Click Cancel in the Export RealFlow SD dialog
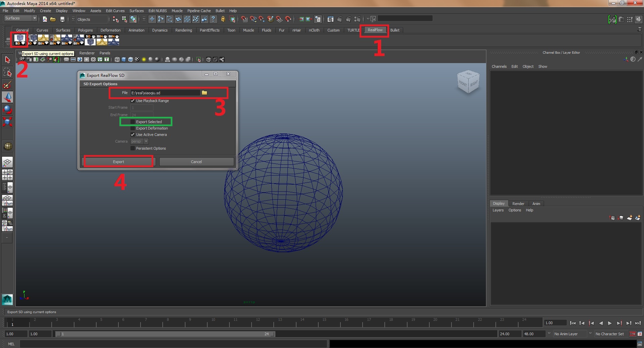This screenshot has width=644, height=348. 196,161
